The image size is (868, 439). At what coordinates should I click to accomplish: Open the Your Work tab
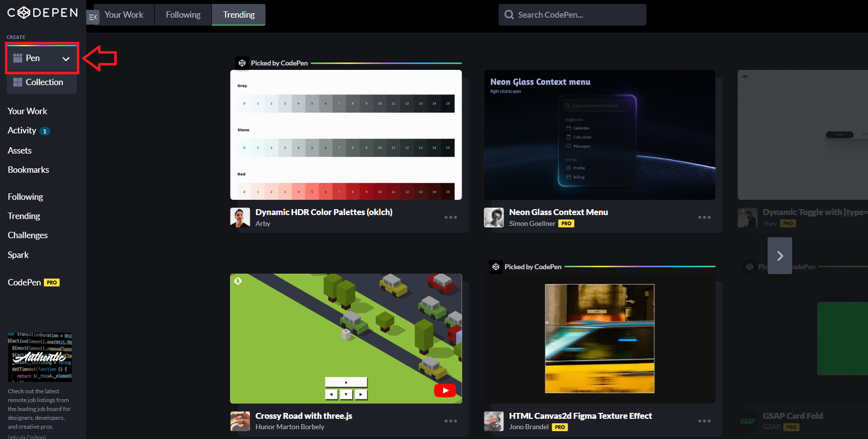tap(124, 15)
